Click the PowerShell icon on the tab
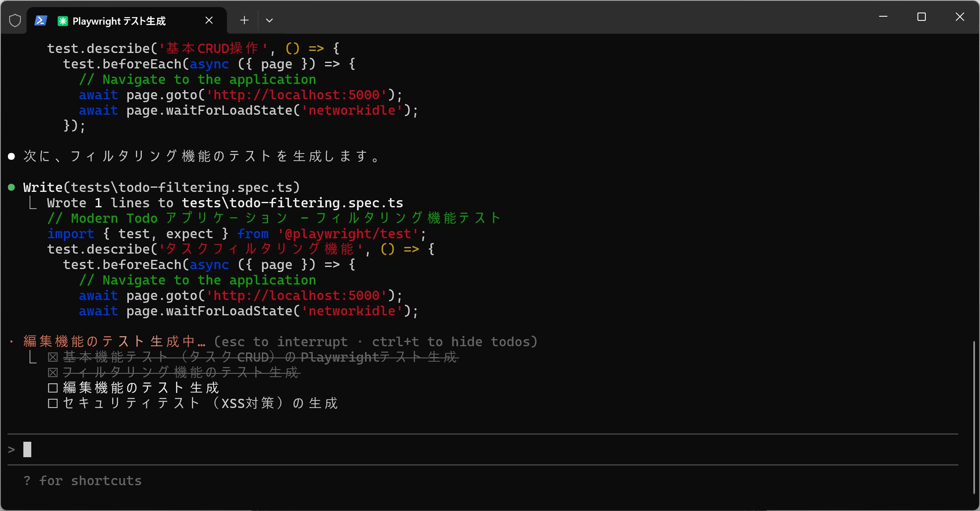Viewport: 980px width, 511px height. pyautogui.click(x=40, y=20)
